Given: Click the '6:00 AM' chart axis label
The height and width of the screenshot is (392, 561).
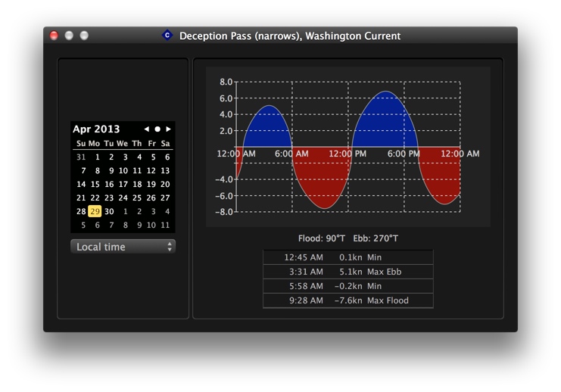Looking at the screenshot, I should tap(291, 154).
